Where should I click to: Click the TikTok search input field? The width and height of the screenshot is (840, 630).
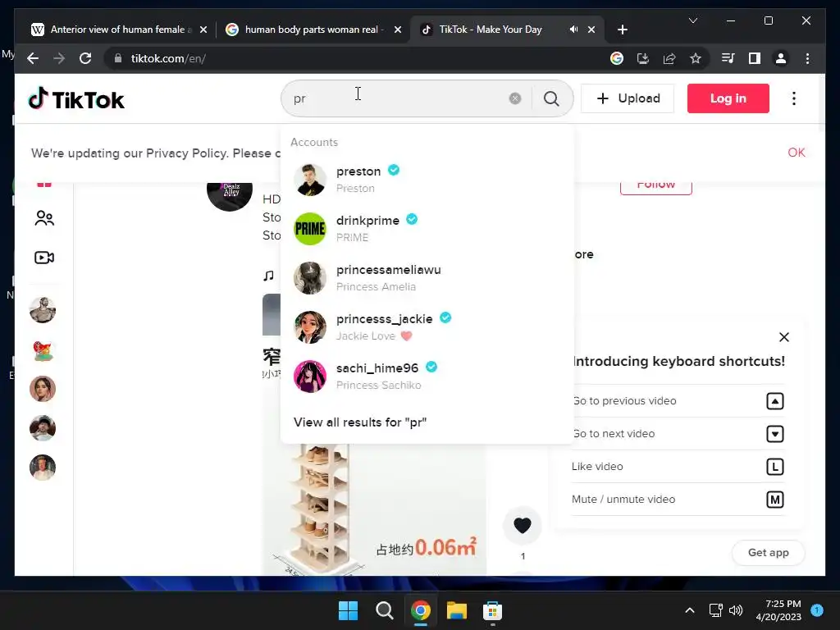coord(399,98)
